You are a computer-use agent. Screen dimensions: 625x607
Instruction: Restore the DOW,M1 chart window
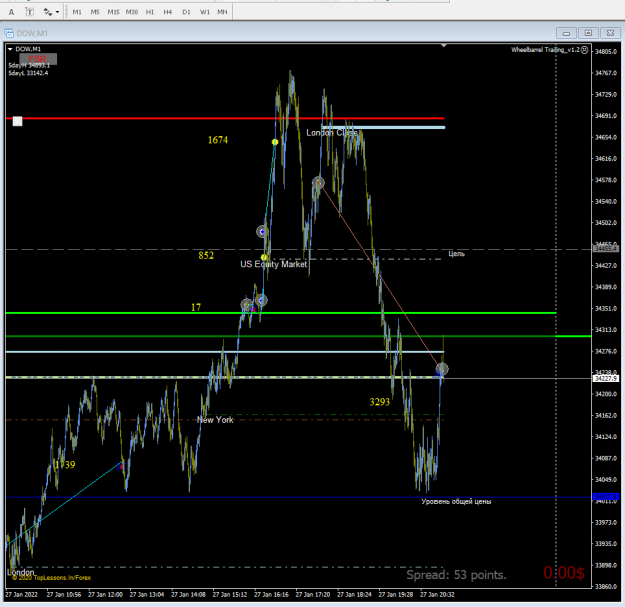click(x=588, y=33)
